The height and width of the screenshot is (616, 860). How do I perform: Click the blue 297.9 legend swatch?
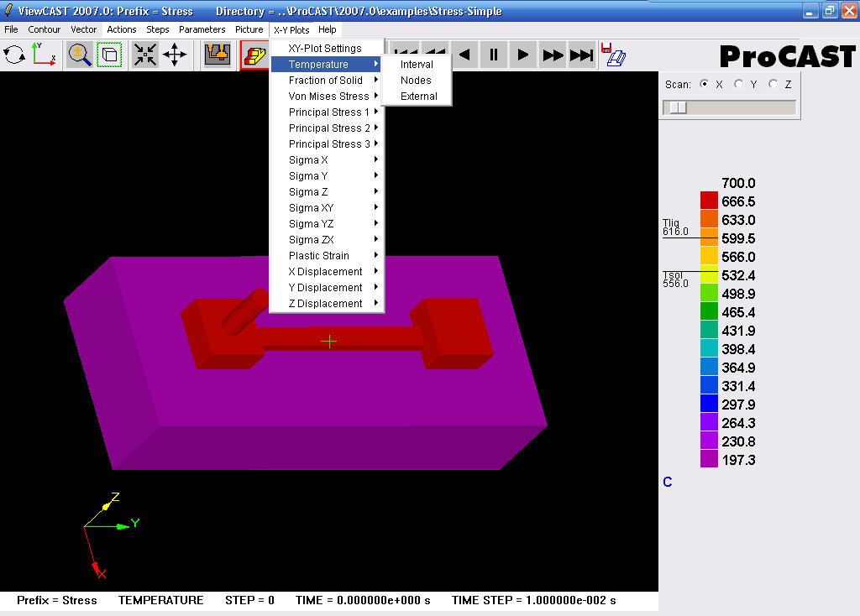click(709, 404)
